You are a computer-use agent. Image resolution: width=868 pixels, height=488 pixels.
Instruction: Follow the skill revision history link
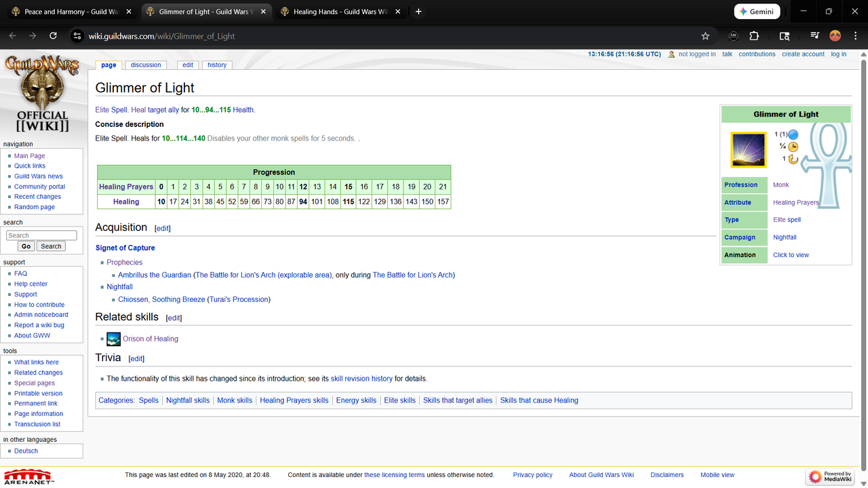[x=361, y=379]
